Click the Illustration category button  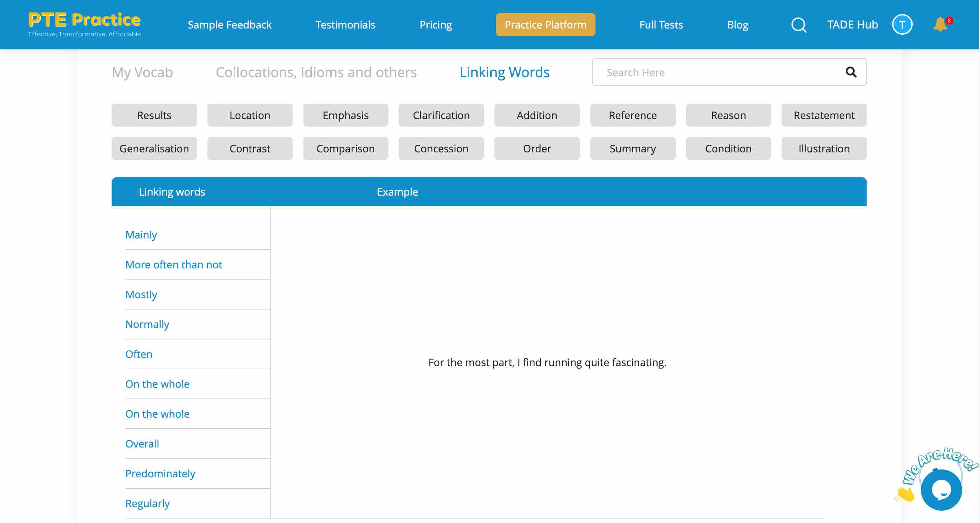click(x=824, y=148)
